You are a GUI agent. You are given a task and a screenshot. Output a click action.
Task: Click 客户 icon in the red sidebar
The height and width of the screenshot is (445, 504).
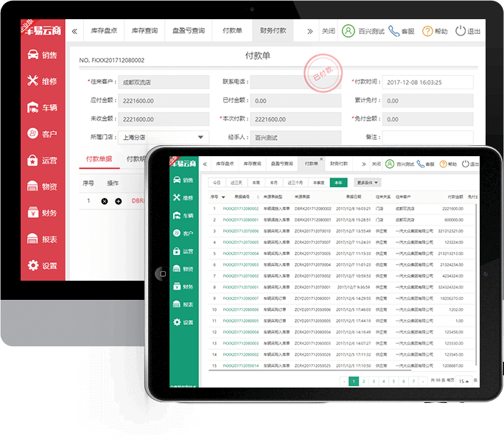33,133
